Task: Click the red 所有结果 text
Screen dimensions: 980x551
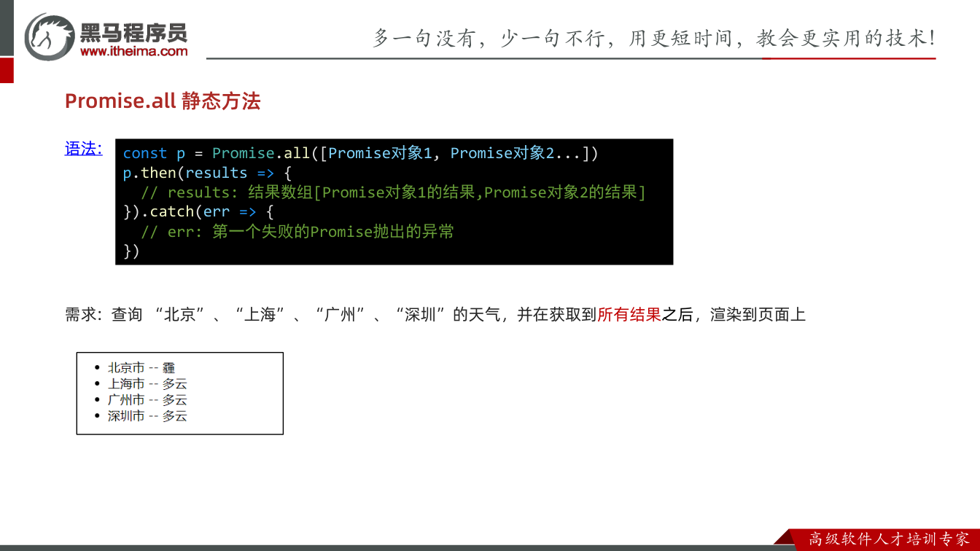Action: [629, 315]
